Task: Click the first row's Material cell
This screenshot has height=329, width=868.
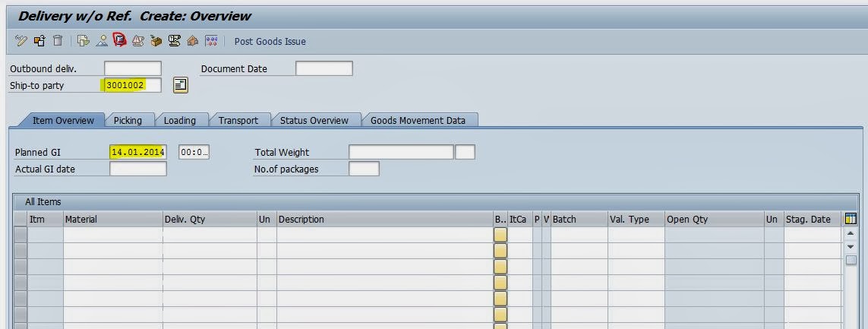Action: click(113, 235)
